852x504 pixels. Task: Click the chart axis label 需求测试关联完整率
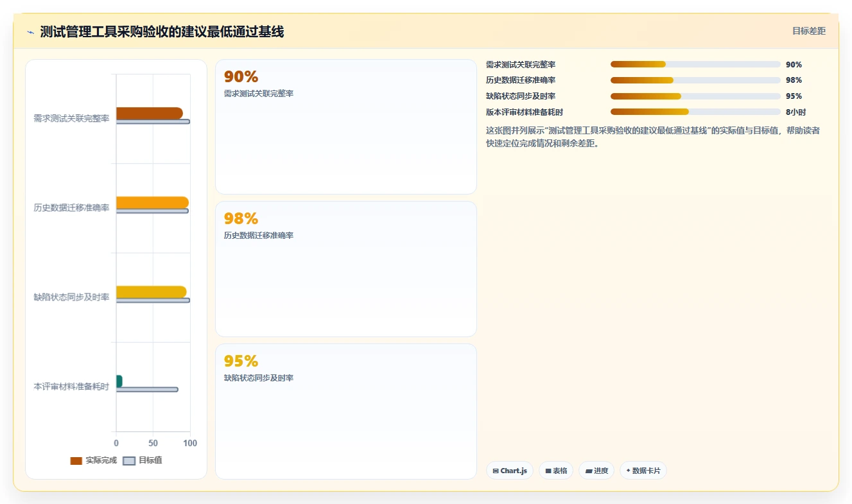[71, 118]
